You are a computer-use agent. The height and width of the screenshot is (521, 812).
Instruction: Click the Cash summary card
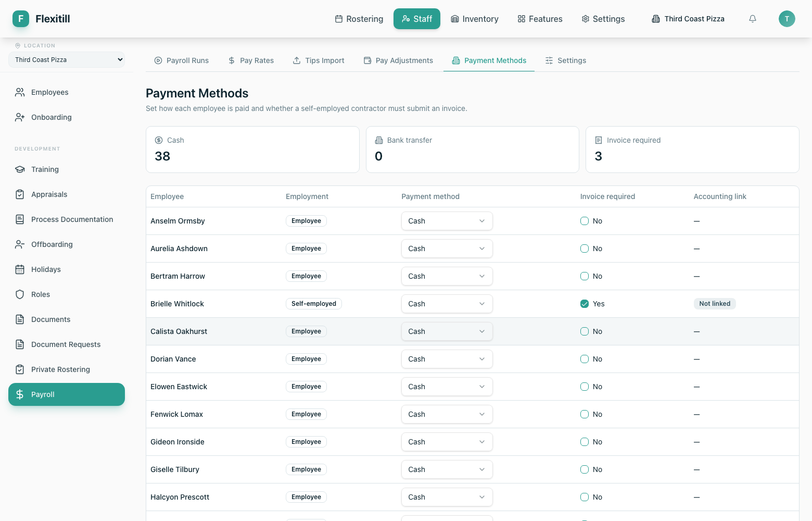(252, 150)
